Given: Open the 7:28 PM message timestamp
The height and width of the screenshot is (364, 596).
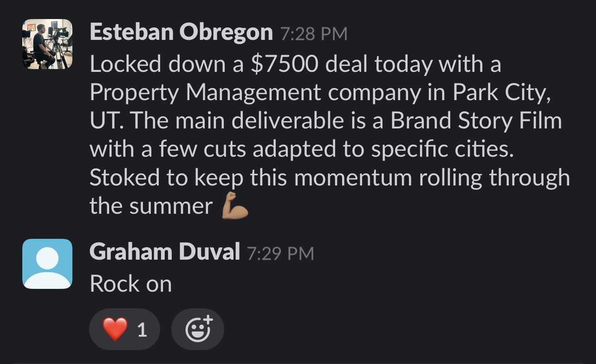Looking at the screenshot, I should 313,34.
